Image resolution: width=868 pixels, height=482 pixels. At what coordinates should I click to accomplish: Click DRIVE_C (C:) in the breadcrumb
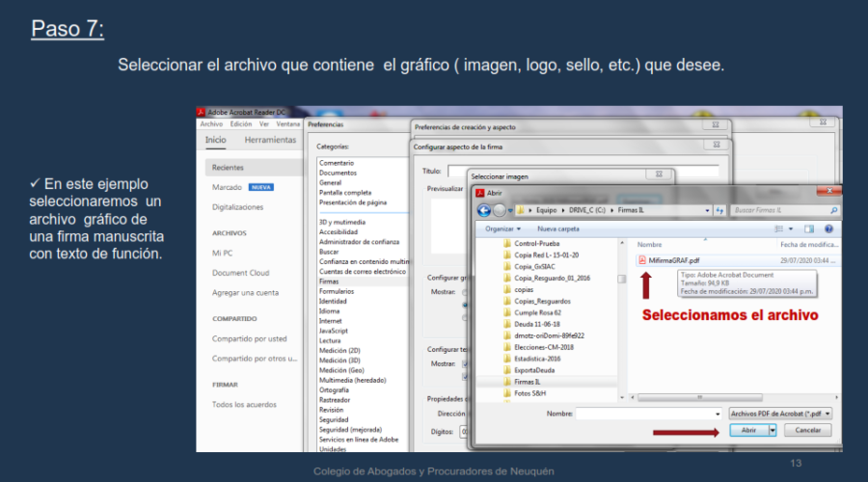click(586, 210)
